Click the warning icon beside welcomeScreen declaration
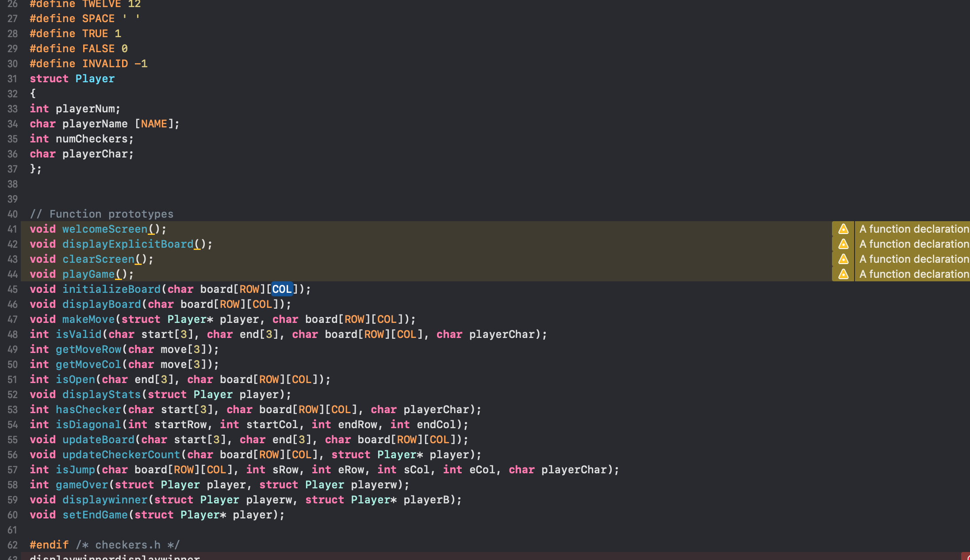 click(x=843, y=229)
